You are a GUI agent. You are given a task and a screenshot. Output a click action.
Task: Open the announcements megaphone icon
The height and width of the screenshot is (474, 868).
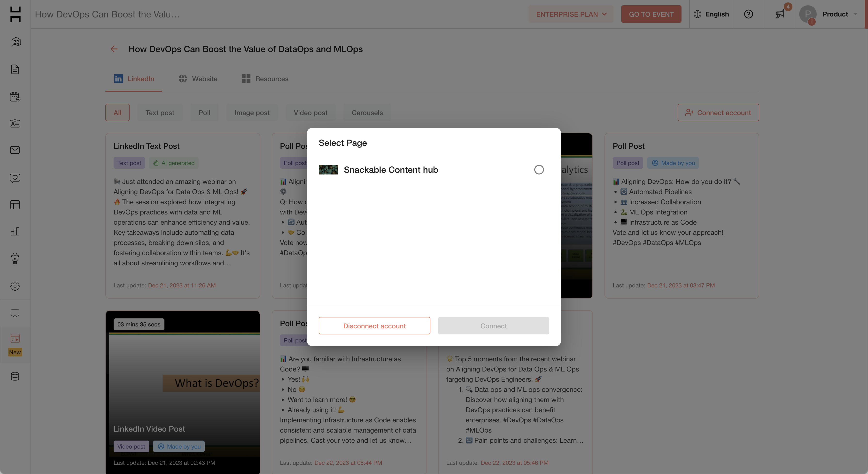pos(779,14)
